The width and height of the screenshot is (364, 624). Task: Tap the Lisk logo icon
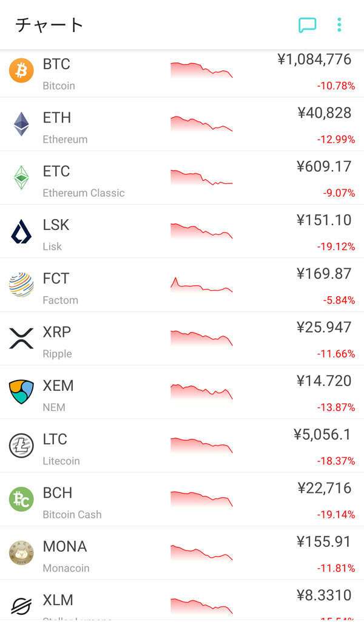pyautogui.click(x=21, y=231)
